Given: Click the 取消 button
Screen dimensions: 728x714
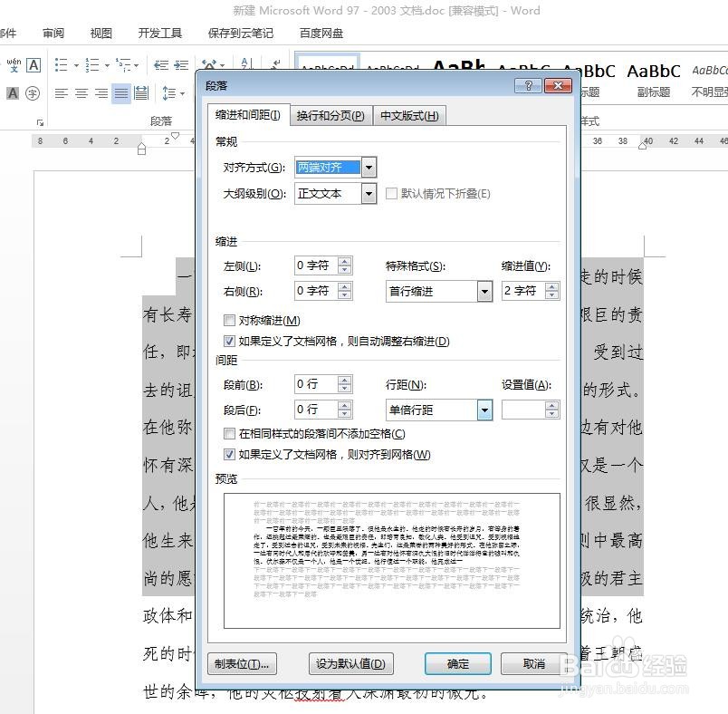Looking at the screenshot, I should pyautogui.click(x=534, y=663).
